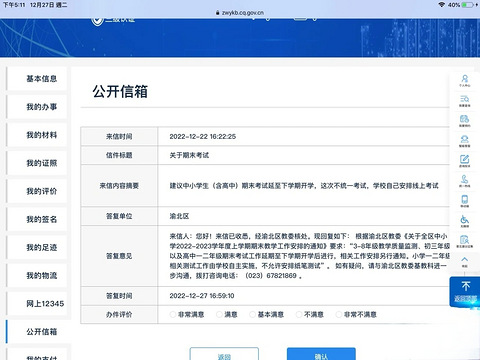Viewport: 480px width, 360px height.
Task: Click the 来信内容摘要 row label
Action: point(119,186)
